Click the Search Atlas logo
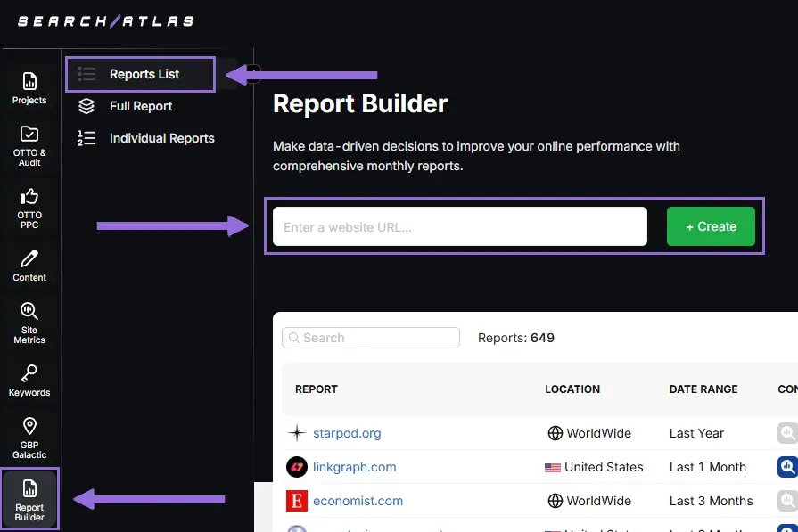Screen dimensions: 798x532 tap(104, 20)
